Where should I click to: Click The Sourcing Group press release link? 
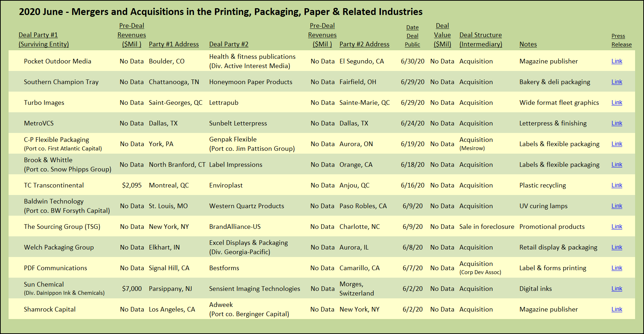coord(617,227)
